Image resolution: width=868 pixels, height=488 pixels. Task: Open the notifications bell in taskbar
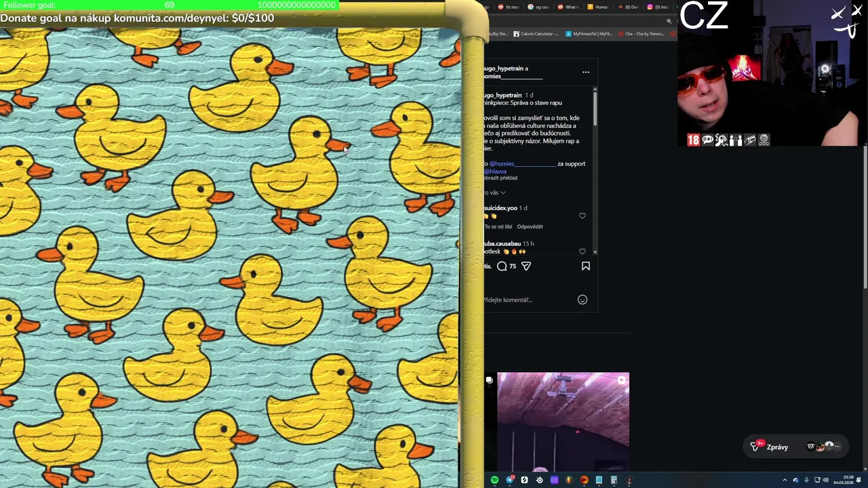coord(859,480)
